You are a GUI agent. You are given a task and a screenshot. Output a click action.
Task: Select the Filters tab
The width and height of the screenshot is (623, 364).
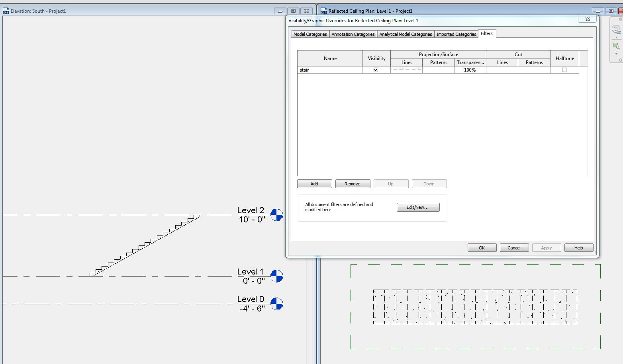pyautogui.click(x=487, y=33)
